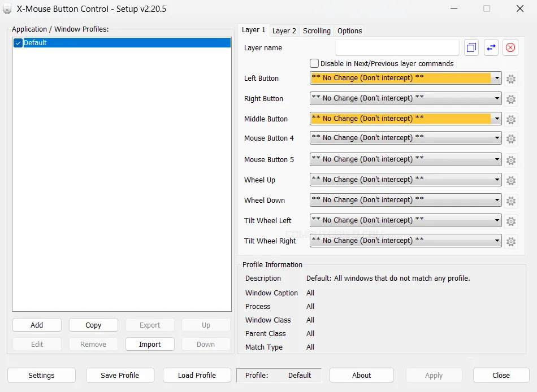Close window with title bar X

click(520, 8)
